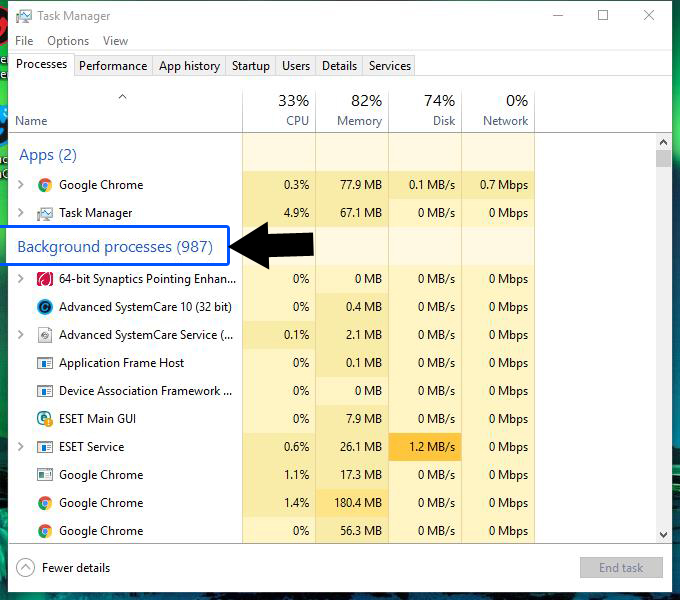
Task: Click the Task Manager app row icon
Action: click(x=45, y=213)
